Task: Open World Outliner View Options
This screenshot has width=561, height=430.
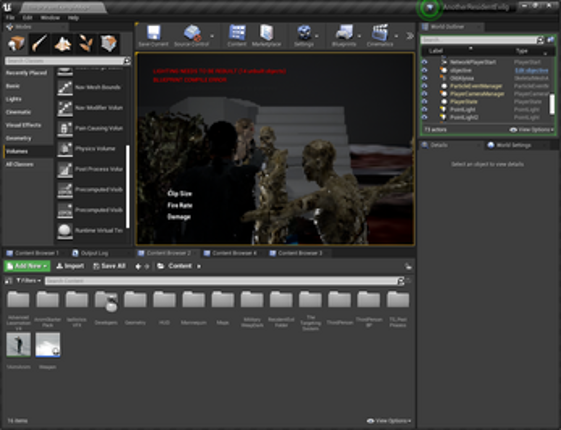Action: click(x=532, y=130)
